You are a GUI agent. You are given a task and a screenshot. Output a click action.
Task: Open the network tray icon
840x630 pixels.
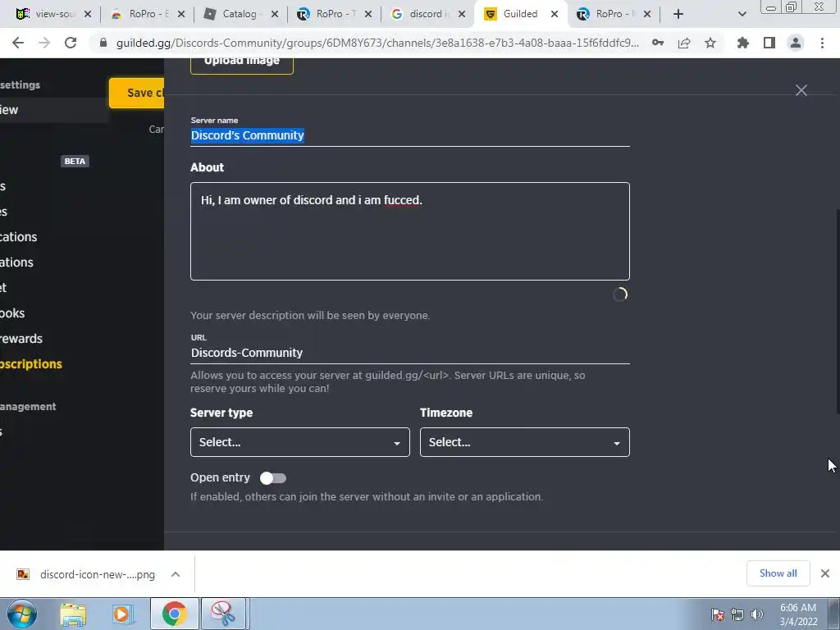[737, 614]
